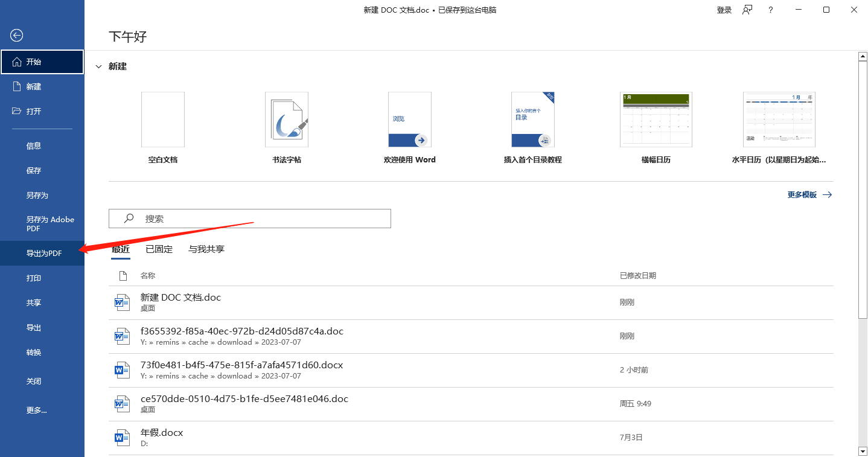Select 另存为 Adobe PDF option
This screenshot has height=457, width=868.
[x=42, y=224]
